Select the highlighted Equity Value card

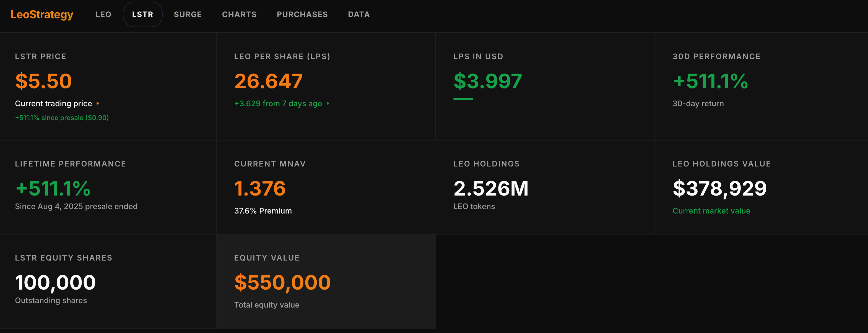[326, 282]
